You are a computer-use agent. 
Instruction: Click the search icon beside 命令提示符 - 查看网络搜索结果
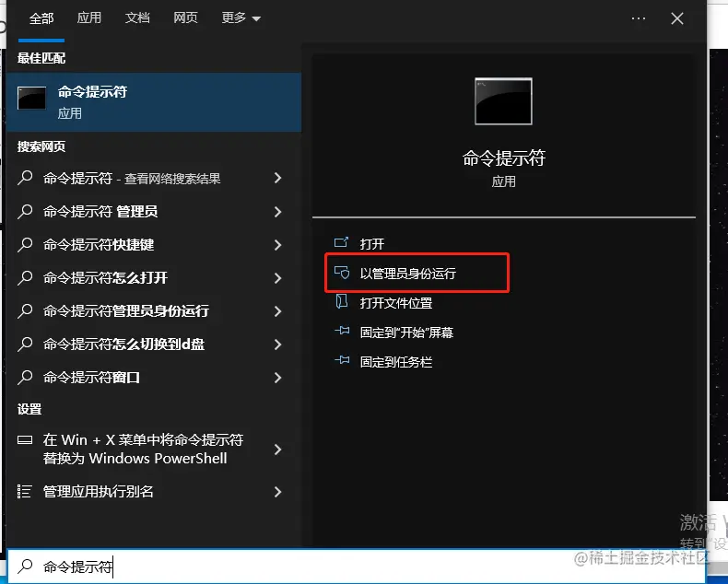tap(25, 178)
